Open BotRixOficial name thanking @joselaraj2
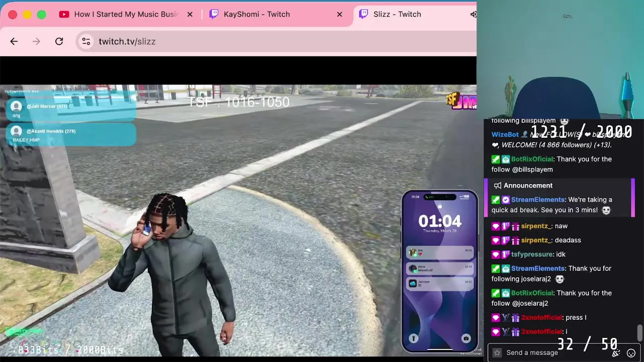 pos(532,293)
